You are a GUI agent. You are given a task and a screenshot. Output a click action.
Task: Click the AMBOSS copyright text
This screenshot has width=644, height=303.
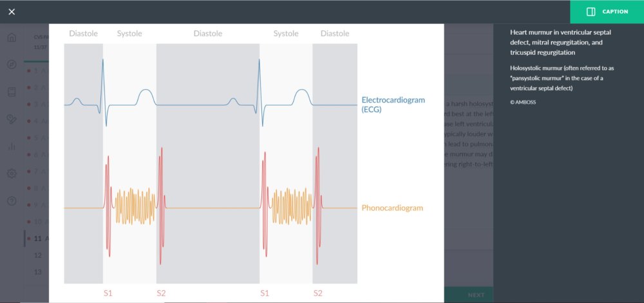(523, 103)
